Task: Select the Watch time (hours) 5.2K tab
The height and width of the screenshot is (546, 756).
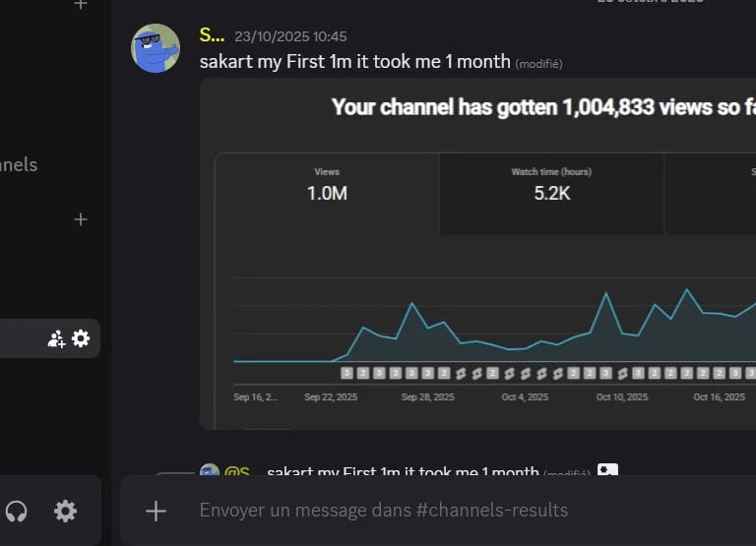Action: click(551, 185)
